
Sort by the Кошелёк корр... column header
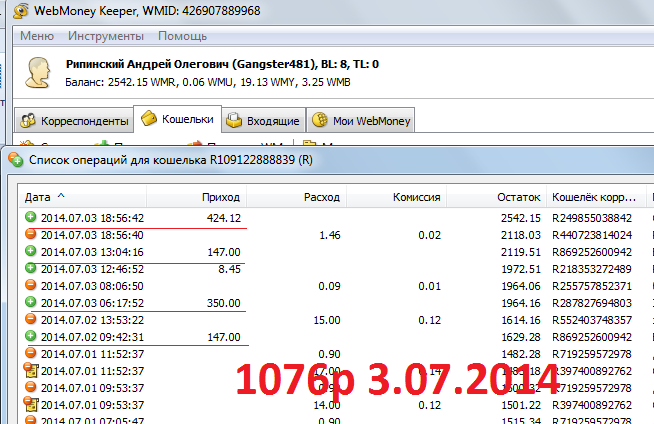596,197
